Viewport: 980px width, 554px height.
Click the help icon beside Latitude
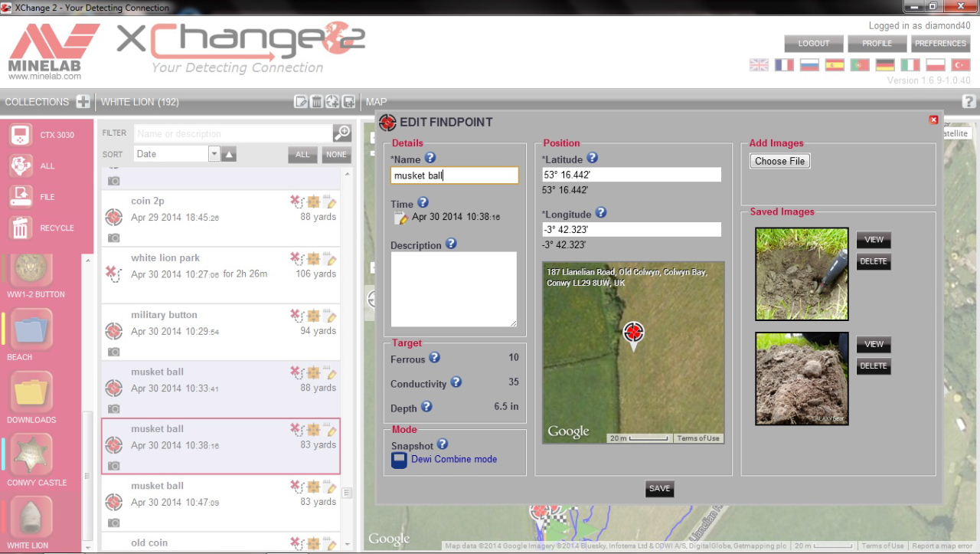pos(592,158)
